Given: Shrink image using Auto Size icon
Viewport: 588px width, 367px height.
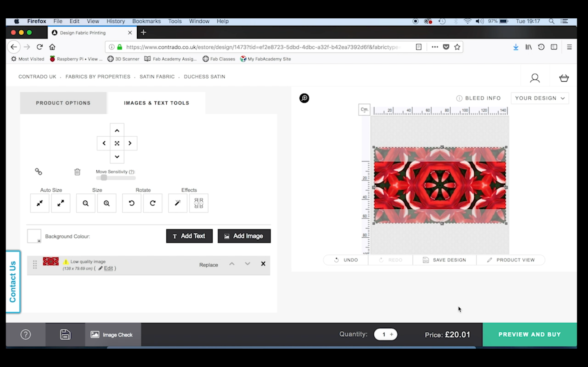Looking at the screenshot, I should click(40, 203).
